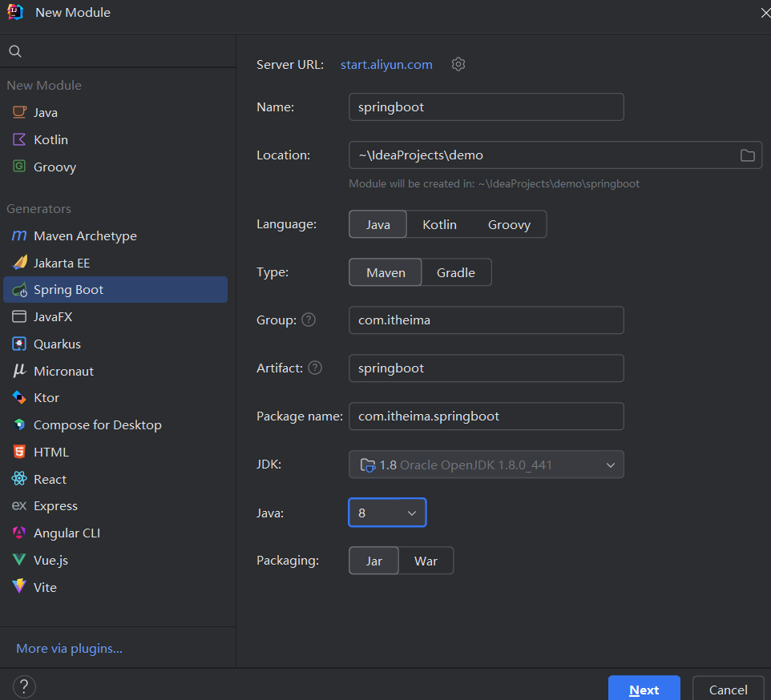The width and height of the screenshot is (771, 700).
Task: Select the Express generator
Action: [x=115, y=505]
